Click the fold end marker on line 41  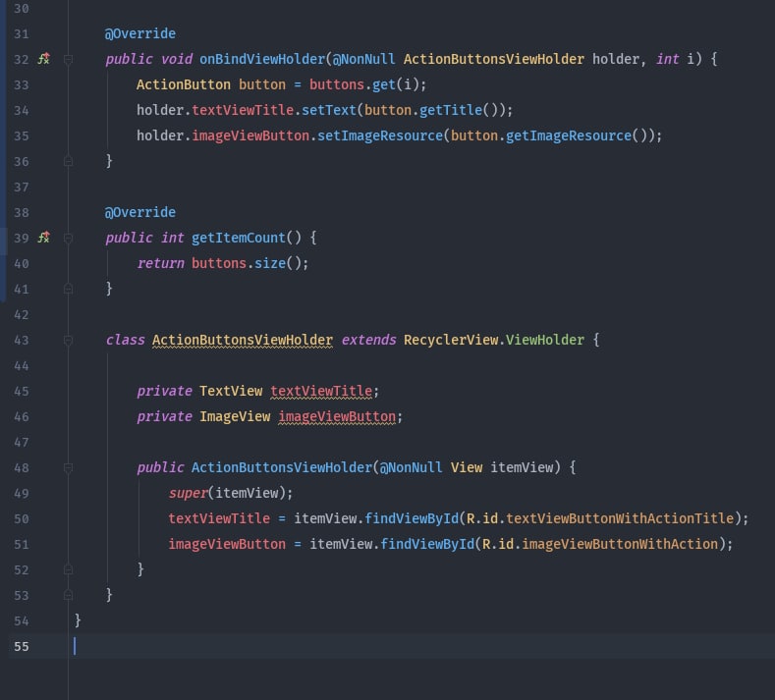point(68,289)
